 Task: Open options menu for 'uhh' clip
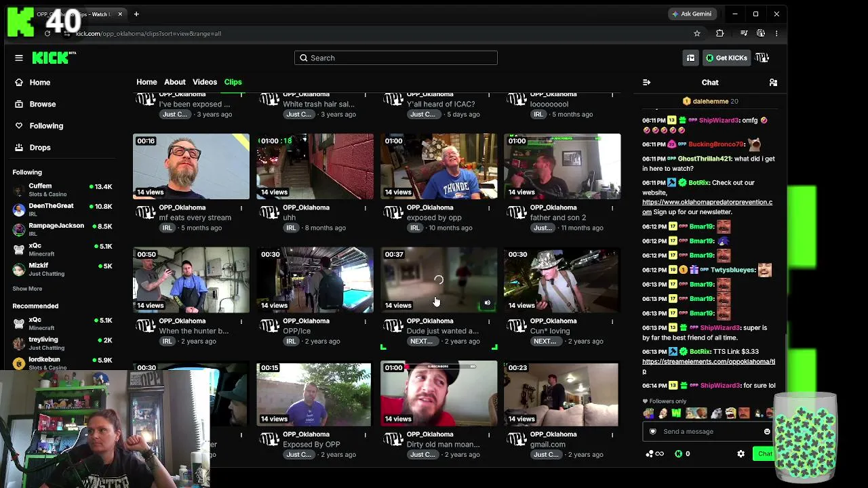click(x=365, y=208)
